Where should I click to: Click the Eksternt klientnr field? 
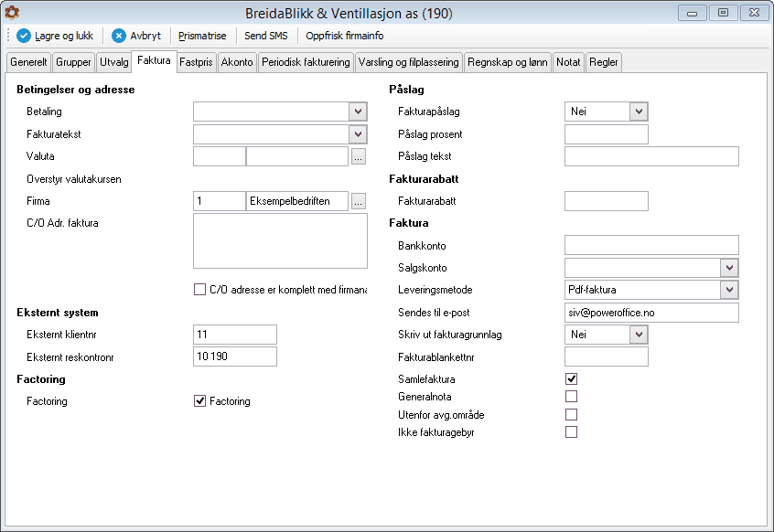pos(235,335)
